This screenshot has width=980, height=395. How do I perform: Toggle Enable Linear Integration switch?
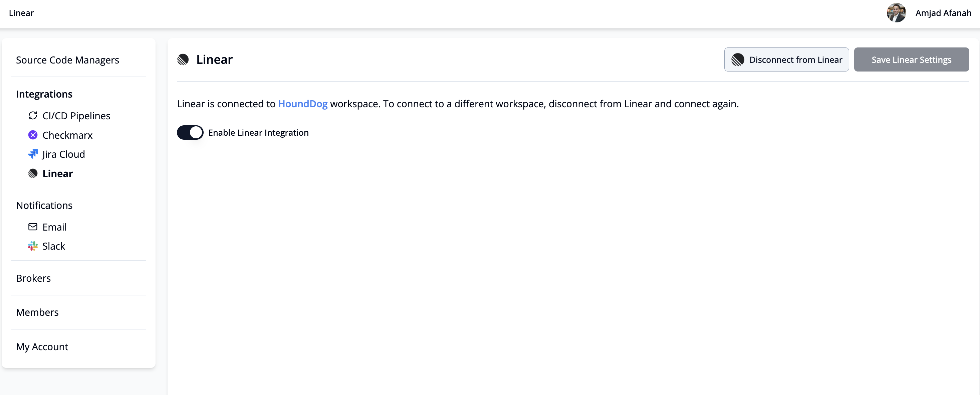click(190, 133)
